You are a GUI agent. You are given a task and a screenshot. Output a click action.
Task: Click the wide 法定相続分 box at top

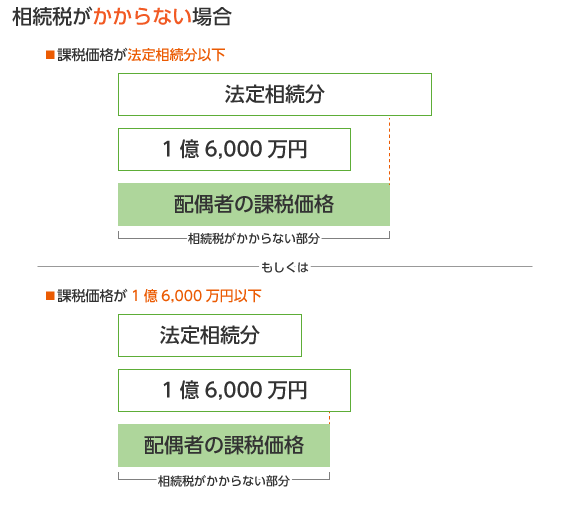(x=275, y=95)
